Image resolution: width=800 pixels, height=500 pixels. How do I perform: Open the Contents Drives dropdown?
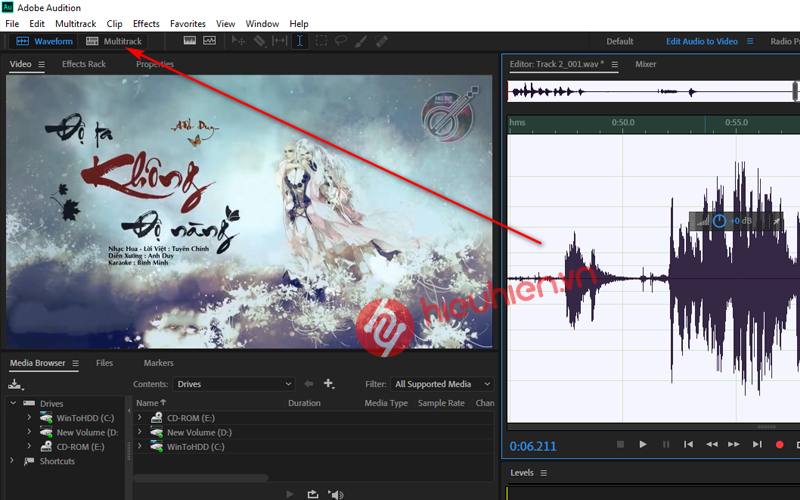pos(234,384)
